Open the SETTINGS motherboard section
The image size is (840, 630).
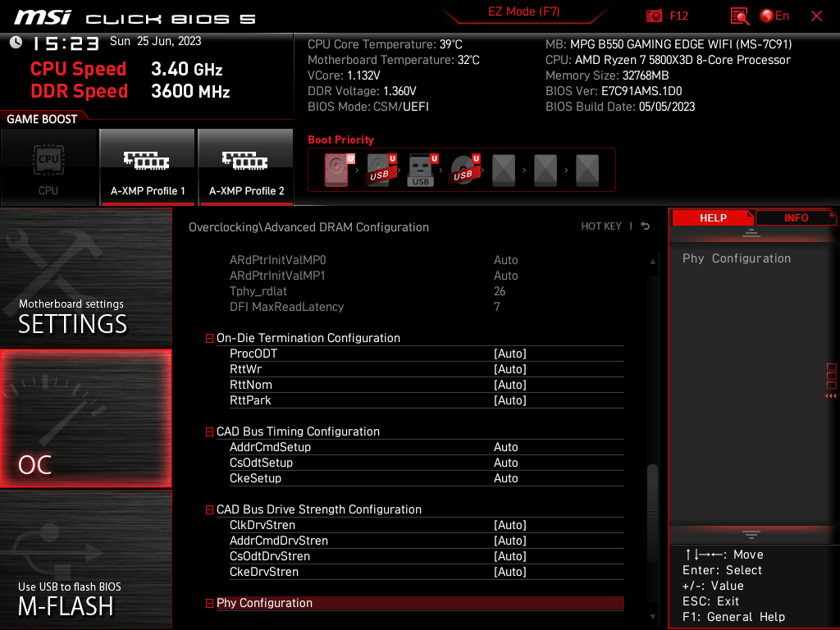pos(85,278)
